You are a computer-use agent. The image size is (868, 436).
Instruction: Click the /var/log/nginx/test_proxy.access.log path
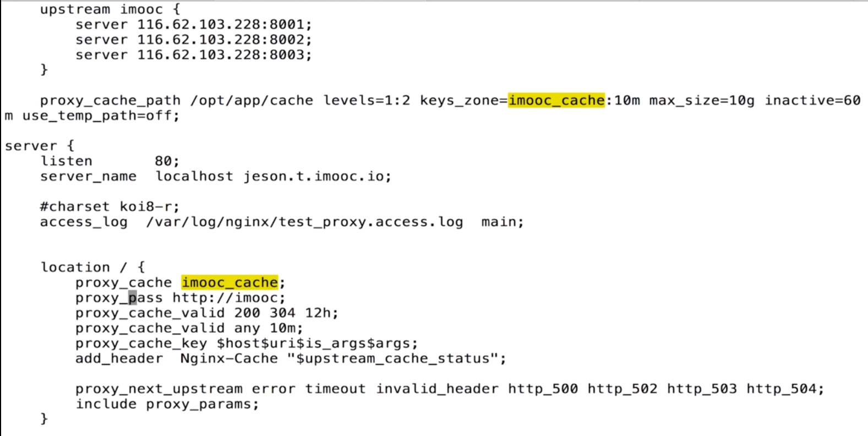click(304, 222)
